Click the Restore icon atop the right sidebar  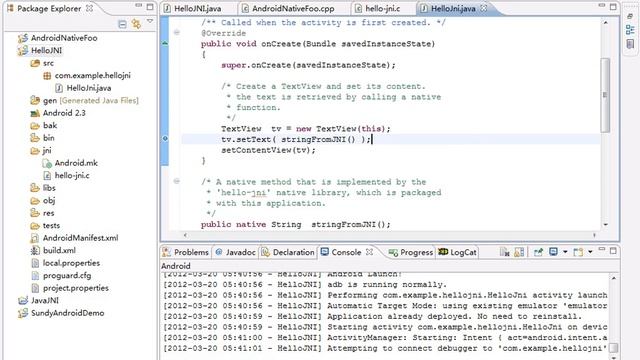(630, 16)
